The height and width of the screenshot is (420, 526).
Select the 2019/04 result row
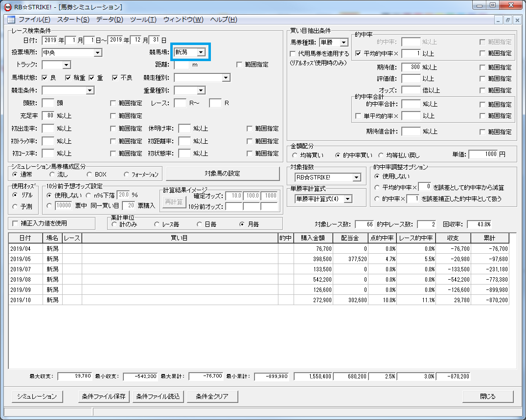(x=259, y=249)
